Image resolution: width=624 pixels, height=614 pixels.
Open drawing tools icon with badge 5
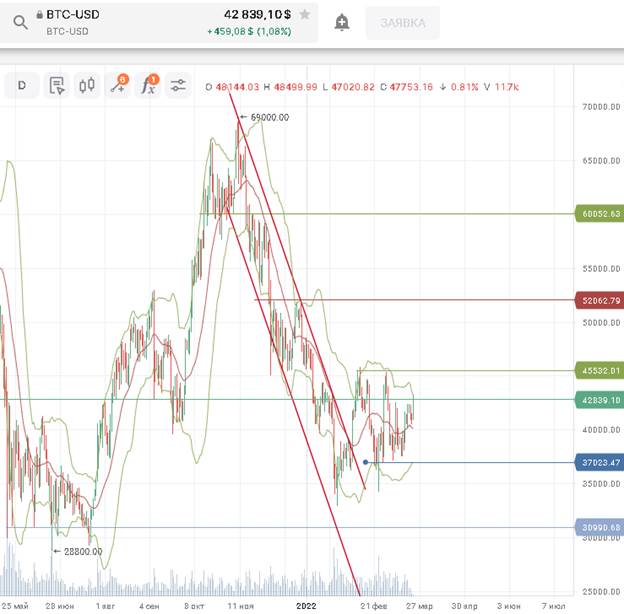[118, 85]
